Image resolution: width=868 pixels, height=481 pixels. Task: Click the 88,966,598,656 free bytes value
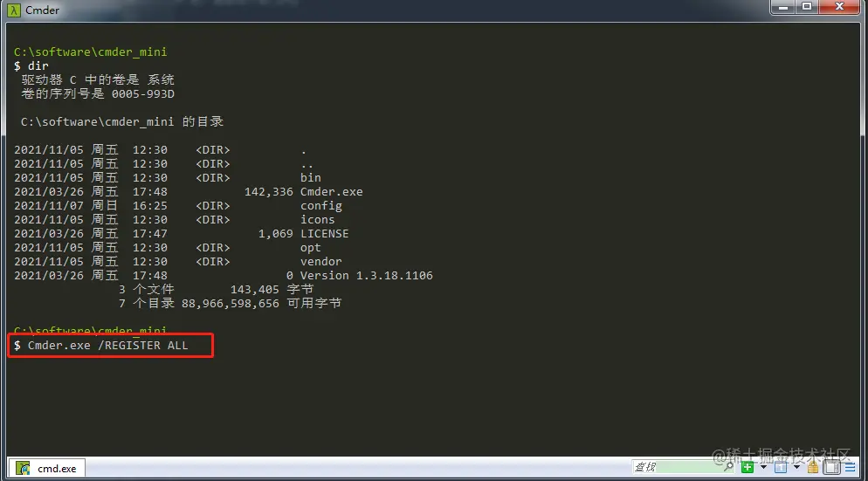(x=231, y=303)
